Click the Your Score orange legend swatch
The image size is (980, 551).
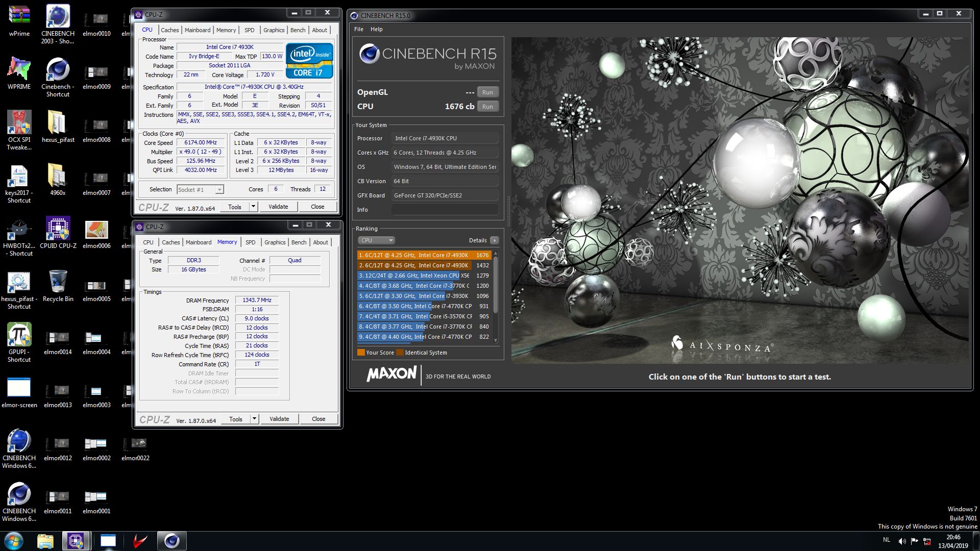(361, 353)
